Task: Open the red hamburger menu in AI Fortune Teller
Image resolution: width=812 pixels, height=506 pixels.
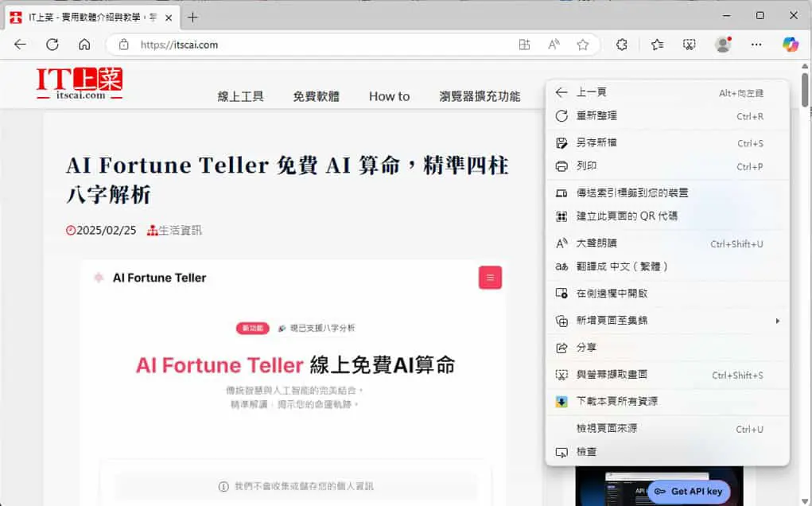Action: coord(490,278)
